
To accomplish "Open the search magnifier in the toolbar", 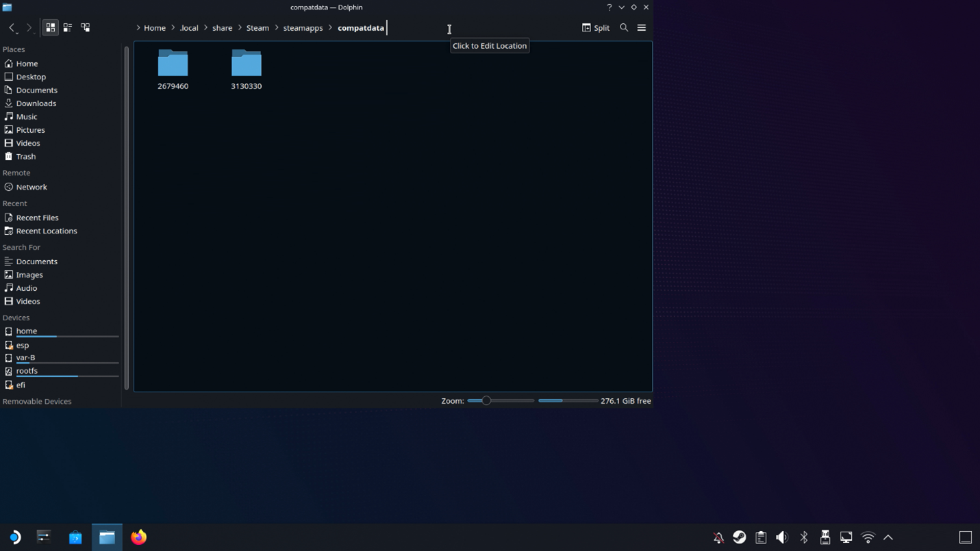I will tap(624, 27).
